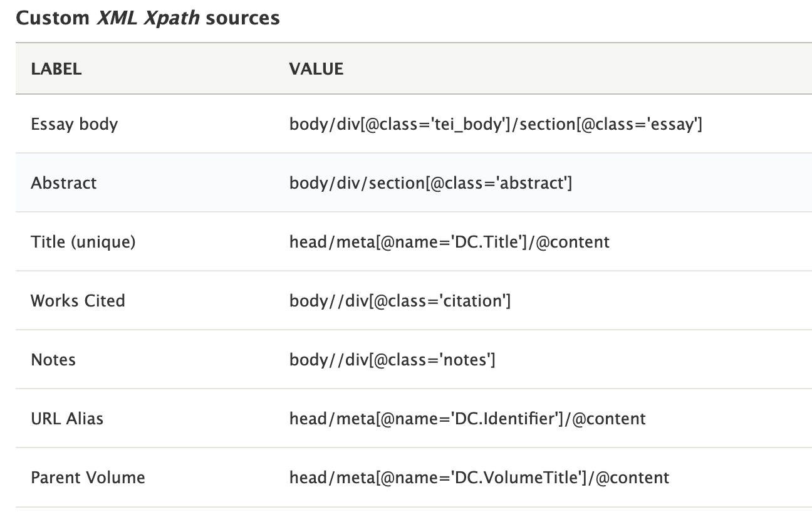Click the abstract section xpath value
Screen dimensions: 812x529
pos(430,184)
